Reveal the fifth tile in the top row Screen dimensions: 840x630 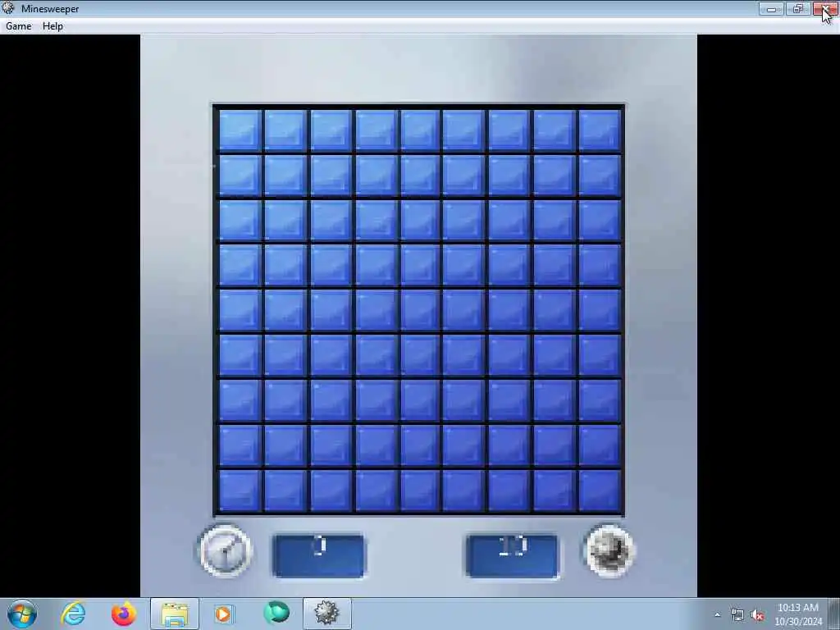(x=419, y=130)
